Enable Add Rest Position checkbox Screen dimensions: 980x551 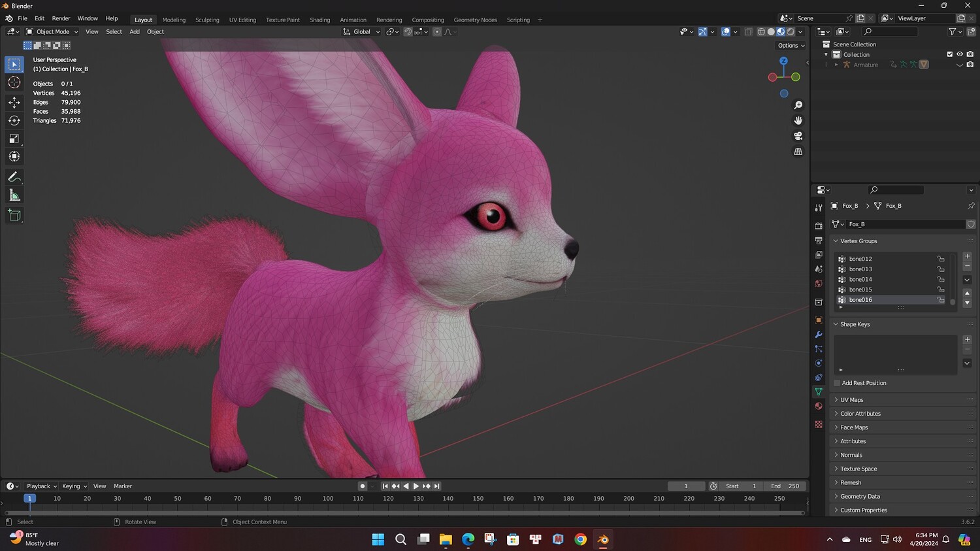pos(837,383)
